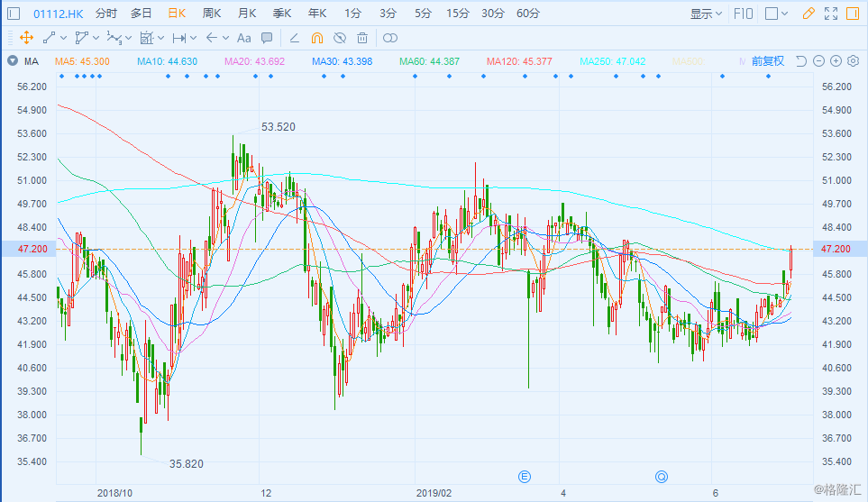Collapse the MA indicator triangle
This screenshot has width=868, height=502.
pyautogui.click(x=12, y=61)
